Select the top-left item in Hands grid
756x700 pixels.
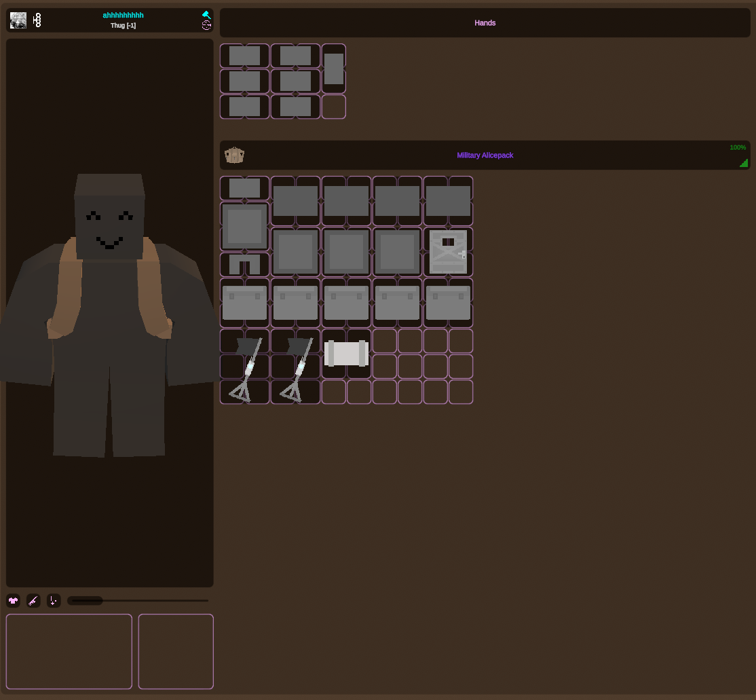[x=244, y=56]
